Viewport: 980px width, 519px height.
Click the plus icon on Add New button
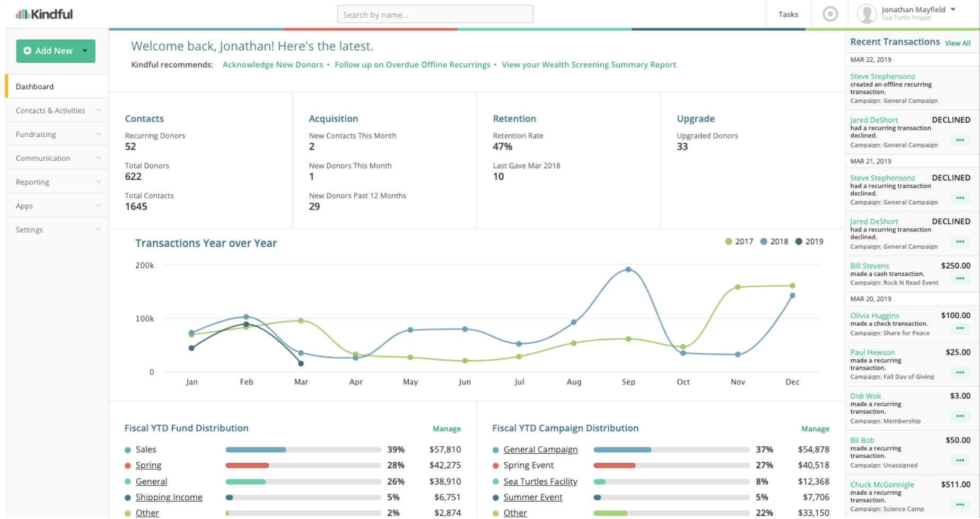(28, 51)
